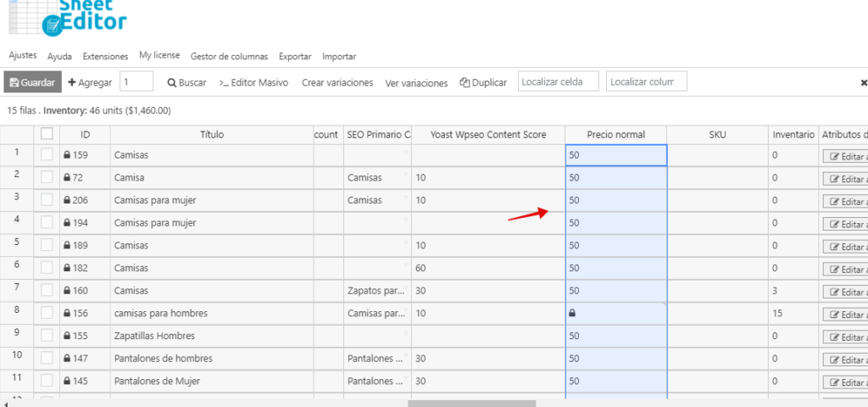
Task: Open SEO category dropdown for Pantalones de Mujer
Action: pos(406,378)
